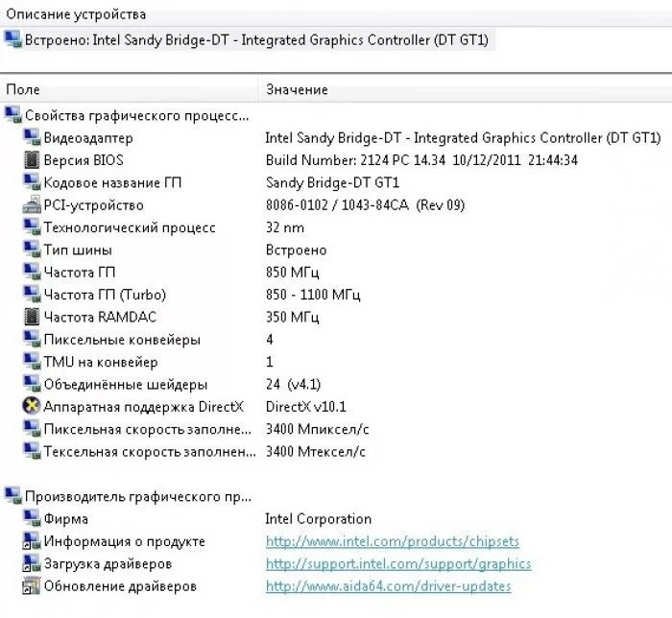This screenshot has width=672, height=618.
Task: Click the chip icon beside Частота RAMDAC
Action: pyautogui.click(x=32, y=317)
